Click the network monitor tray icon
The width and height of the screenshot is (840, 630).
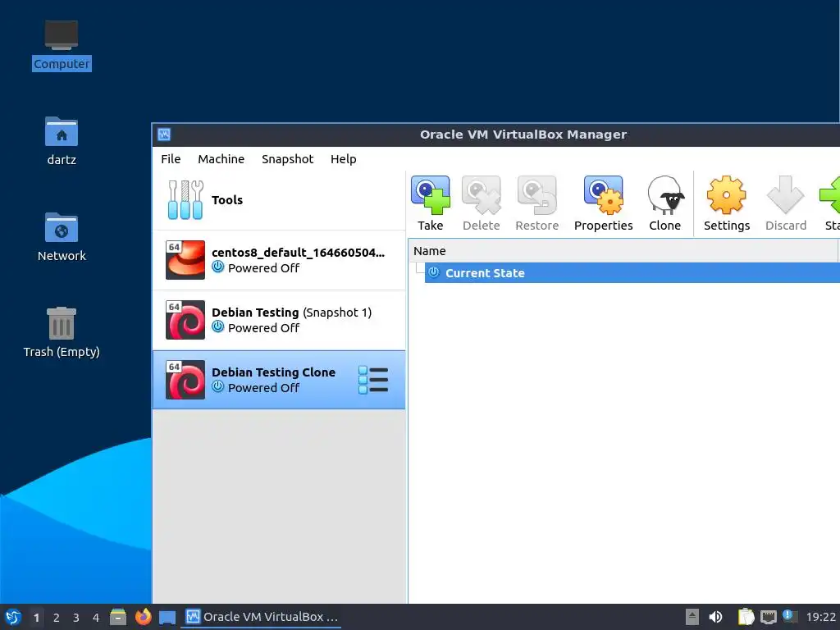(x=769, y=617)
